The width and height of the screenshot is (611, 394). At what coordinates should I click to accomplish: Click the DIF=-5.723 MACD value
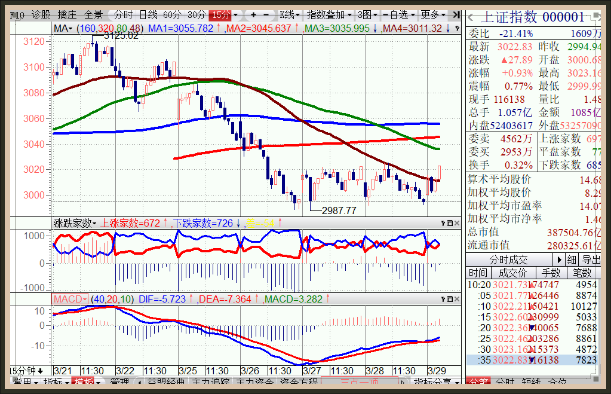pos(162,299)
